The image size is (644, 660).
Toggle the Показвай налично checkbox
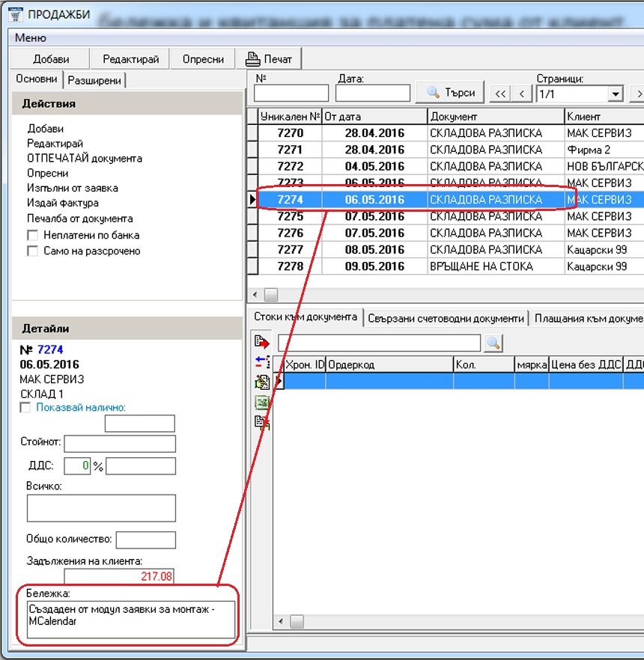(x=25, y=407)
